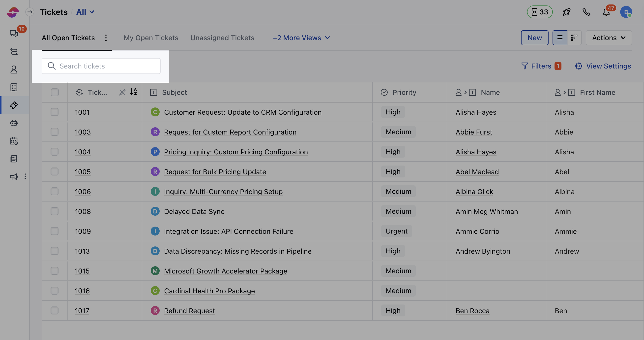Expand +2 More Views dropdown
The width and height of the screenshot is (644, 340).
coord(301,38)
